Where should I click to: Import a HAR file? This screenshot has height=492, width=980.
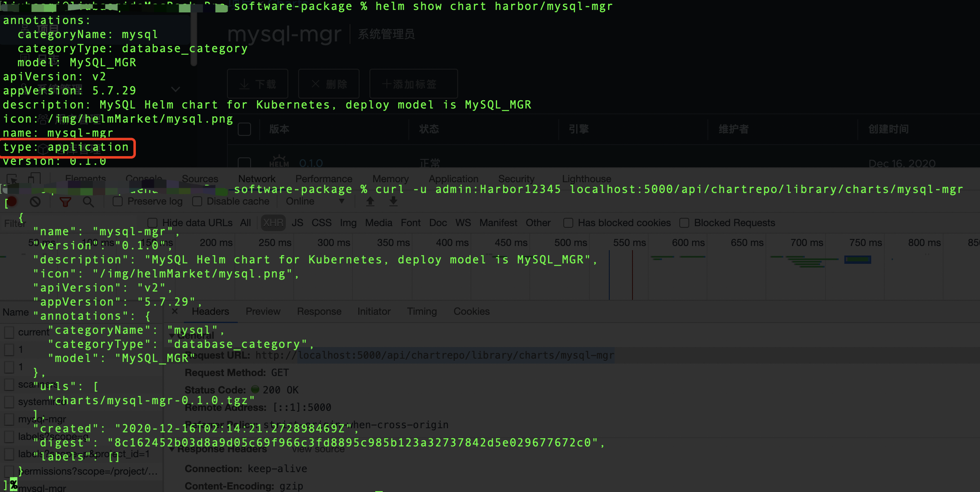370,201
